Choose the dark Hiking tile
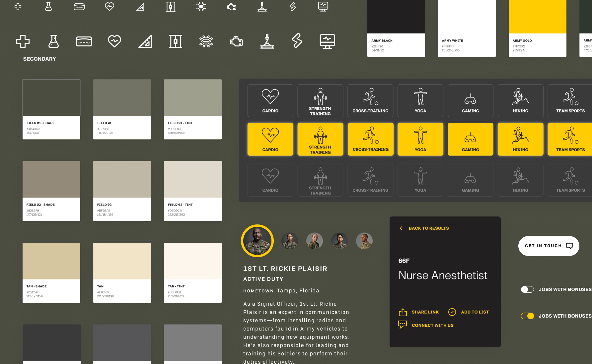Screen dimensions: 592x364 (x=520, y=101)
